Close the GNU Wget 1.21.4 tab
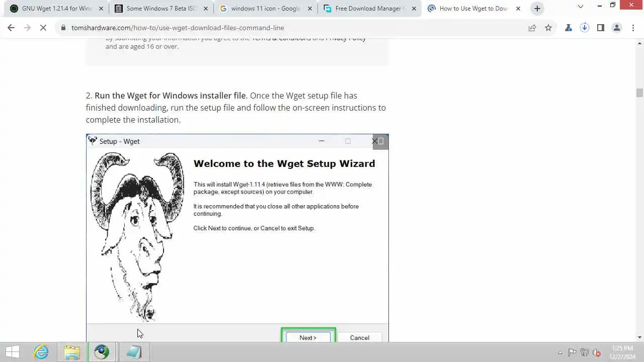The width and height of the screenshot is (644, 362). click(100, 9)
